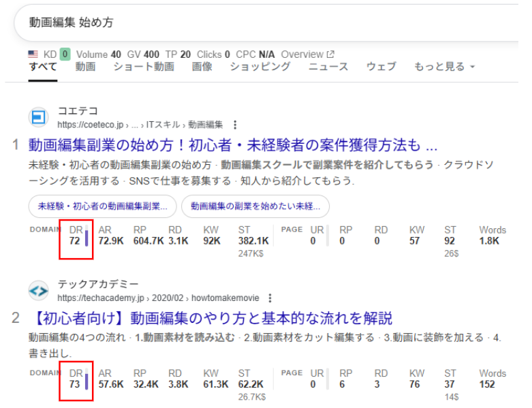Open Overview external link icon
The width and height of the screenshot is (532, 408).
pos(330,54)
